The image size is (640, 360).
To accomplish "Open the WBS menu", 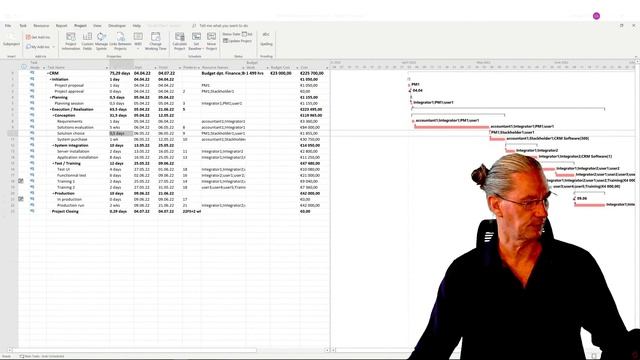I will 138,41.
